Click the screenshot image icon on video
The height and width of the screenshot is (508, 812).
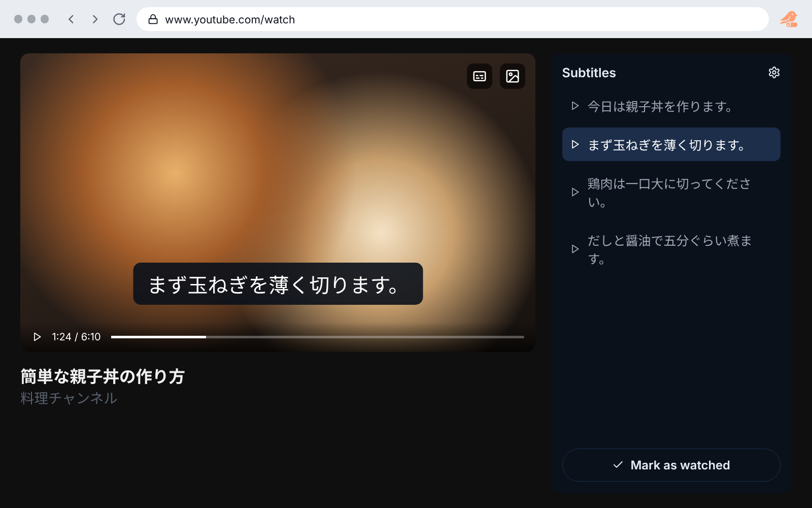click(x=513, y=76)
